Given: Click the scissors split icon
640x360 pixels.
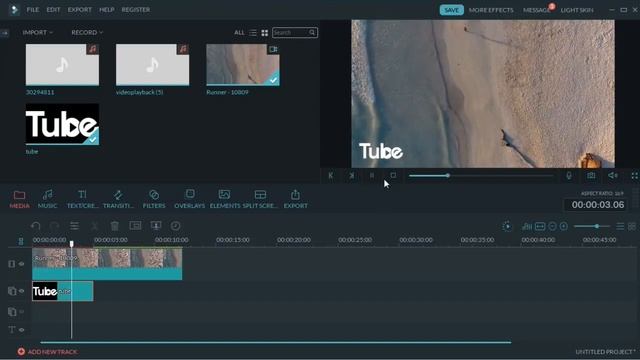Looking at the screenshot, I should pyautogui.click(x=94, y=226).
